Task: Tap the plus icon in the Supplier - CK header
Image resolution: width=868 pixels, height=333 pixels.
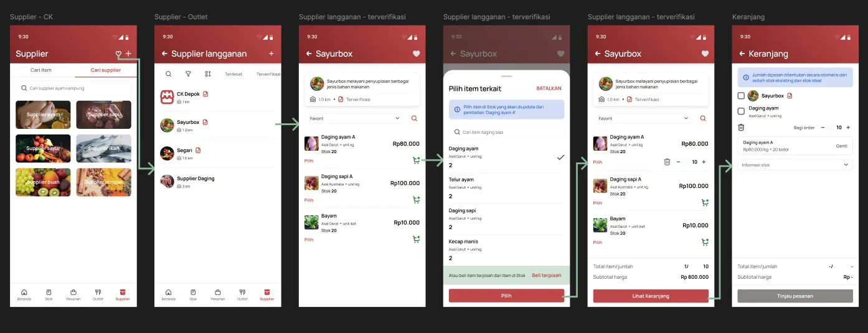Action: pyautogui.click(x=128, y=54)
